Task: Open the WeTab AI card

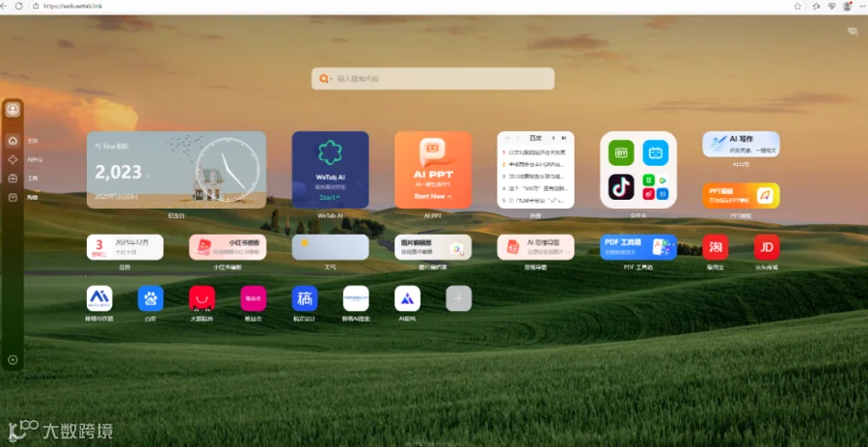Action: click(x=331, y=170)
